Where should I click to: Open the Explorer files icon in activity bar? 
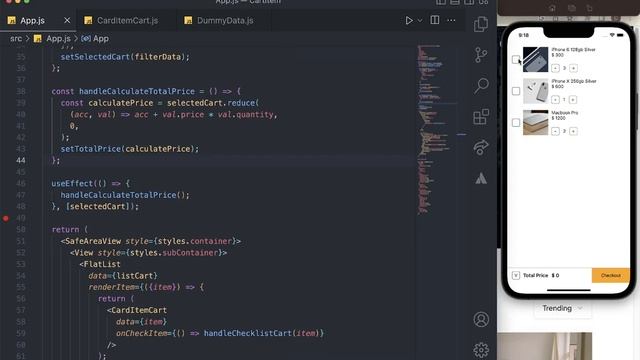pyautogui.click(x=481, y=24)
